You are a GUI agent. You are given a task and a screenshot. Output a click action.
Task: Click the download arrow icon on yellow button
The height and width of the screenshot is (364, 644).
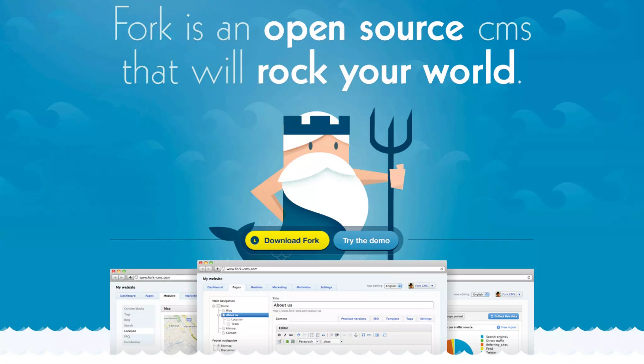pos(255,241)
